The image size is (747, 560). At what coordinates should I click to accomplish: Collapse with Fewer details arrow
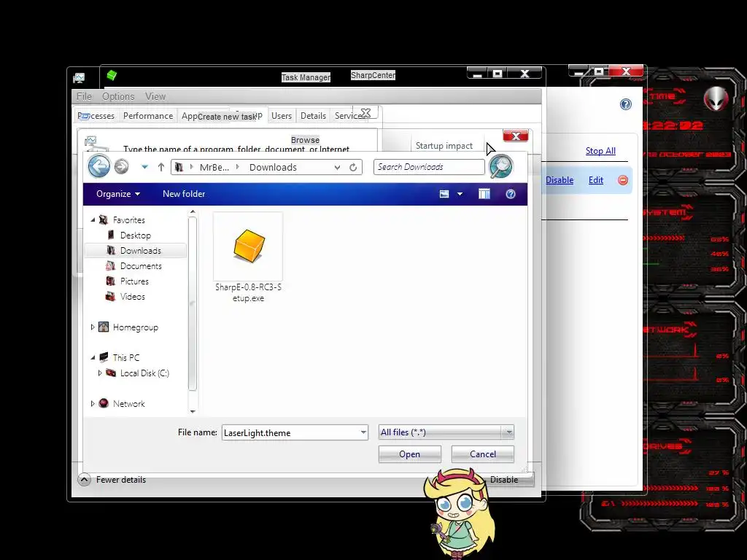(x=85, y=480)
